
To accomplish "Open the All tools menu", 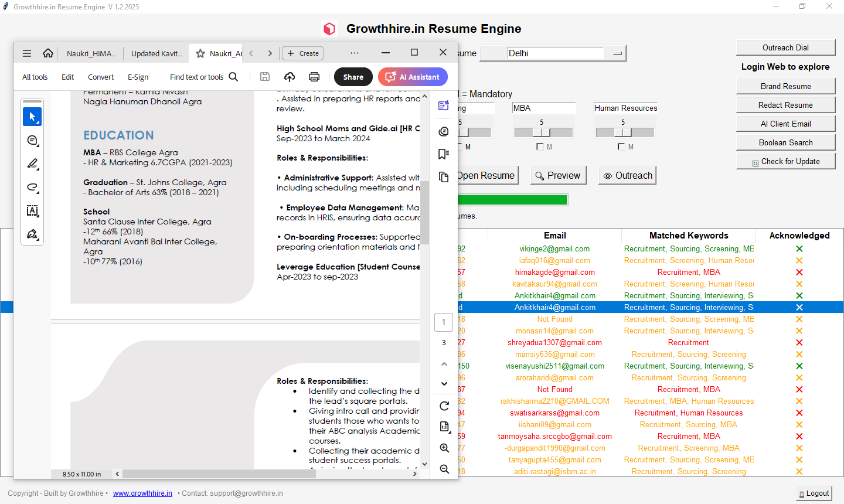I will point(35,77).
